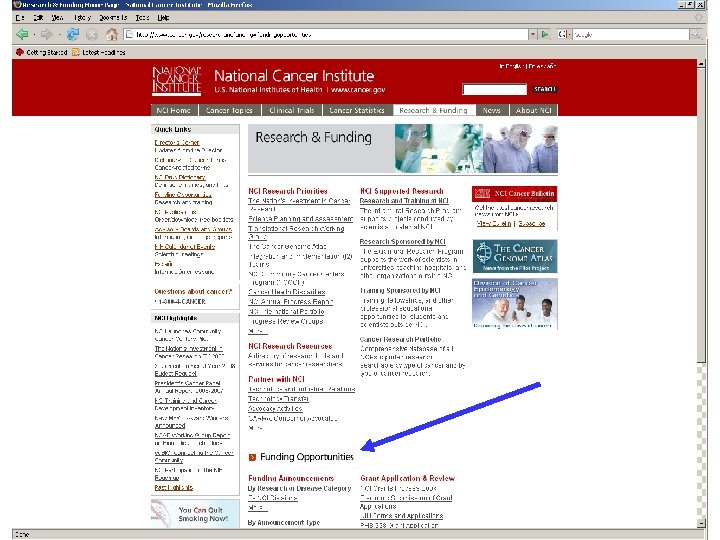This screenshot has width=720, height=540.
Task: Click the National Cancer Institute logo
Action: point(177,81)
